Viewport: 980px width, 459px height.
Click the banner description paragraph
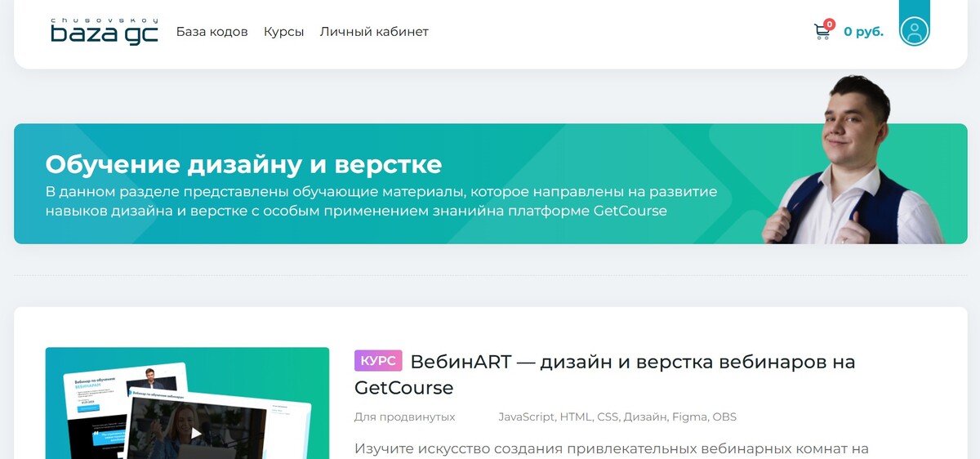tap(381, 202)
